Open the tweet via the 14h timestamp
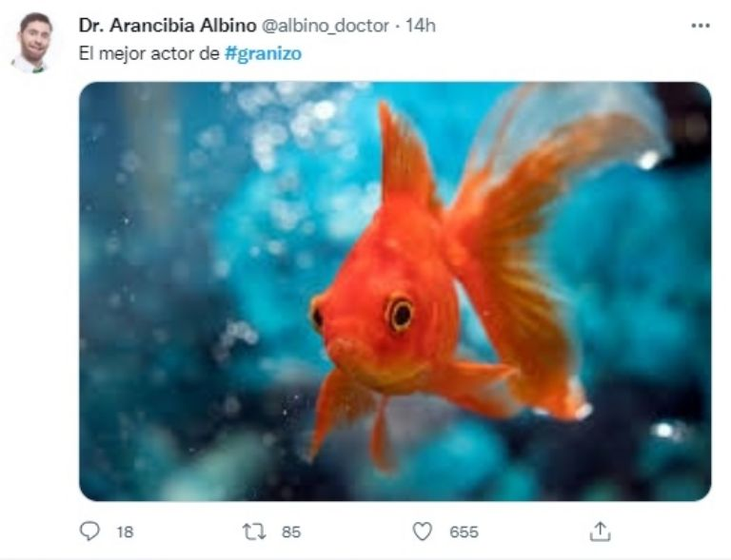The width and height of the screenshot is (731, 560). [421, 26]
